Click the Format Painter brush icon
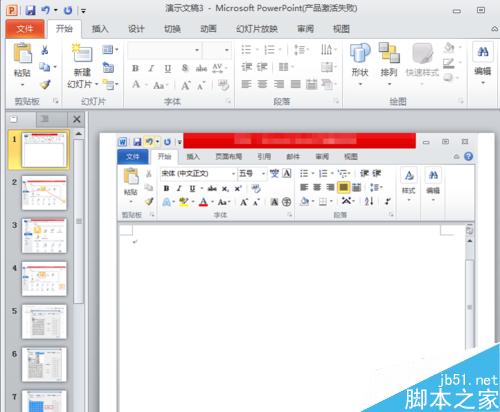The height and width of the screenshot is (412, 500). 45,85
